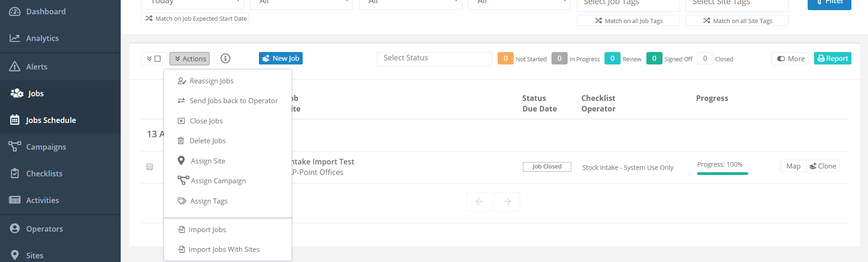Open Checklists from the sidebar
This screenshot has height=262, width=868.
(x=44, y=174)
